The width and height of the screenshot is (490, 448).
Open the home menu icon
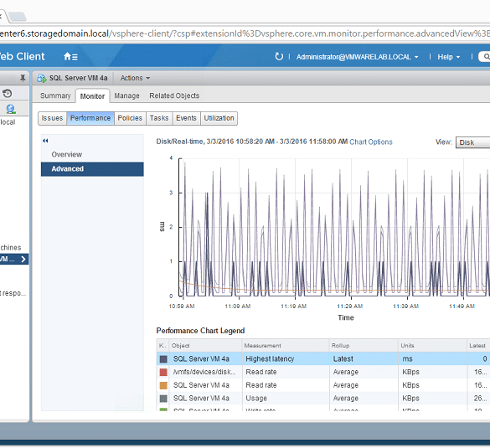point(70,57)
